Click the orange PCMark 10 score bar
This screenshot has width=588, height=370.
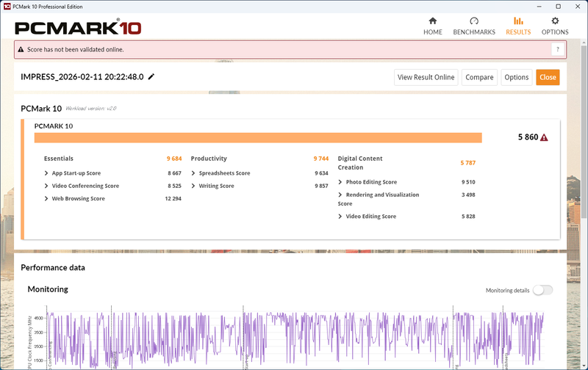pyautogui.click(x=258, y=138)
